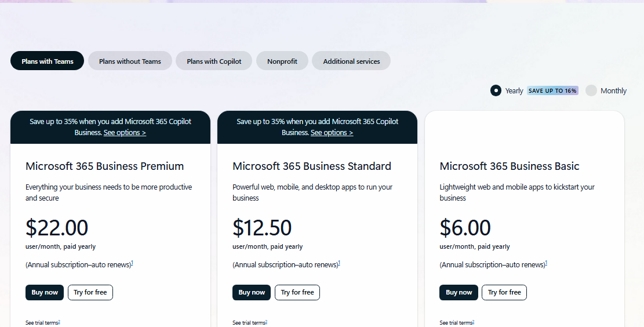This screenshot has width=644, height=327.
Task: Click 'user/month, paid yearly' under $22.00
Action: click(x=60, y=246)
